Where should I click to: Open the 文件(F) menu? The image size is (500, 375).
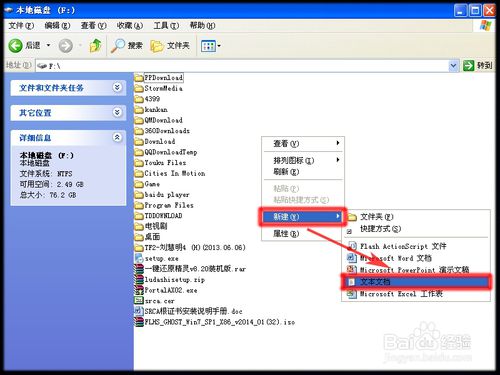click(x=21, y=25)
